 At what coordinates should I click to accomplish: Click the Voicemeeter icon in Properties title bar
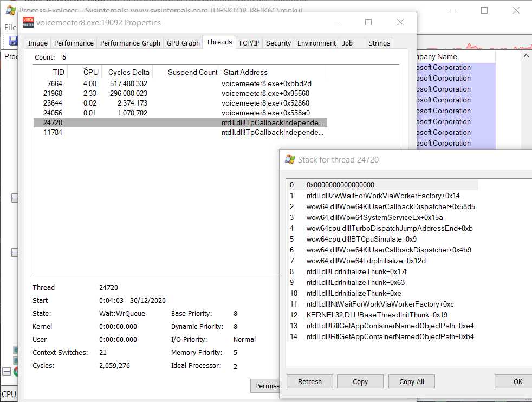pyautogui.click(x=28, y=22)
